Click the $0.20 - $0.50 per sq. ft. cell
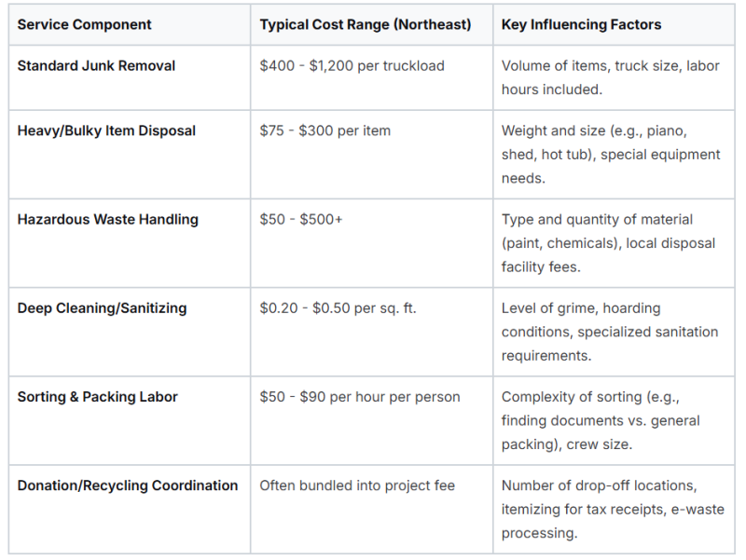 click(x=338, y=308)
